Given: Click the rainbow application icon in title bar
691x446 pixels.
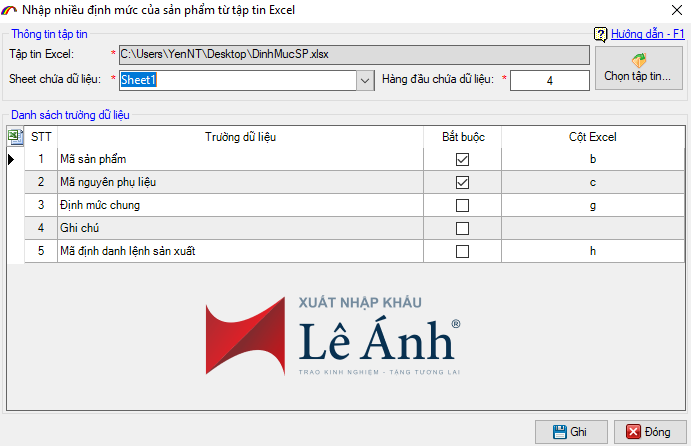Looking at the screenshot, I should [9, 10].
